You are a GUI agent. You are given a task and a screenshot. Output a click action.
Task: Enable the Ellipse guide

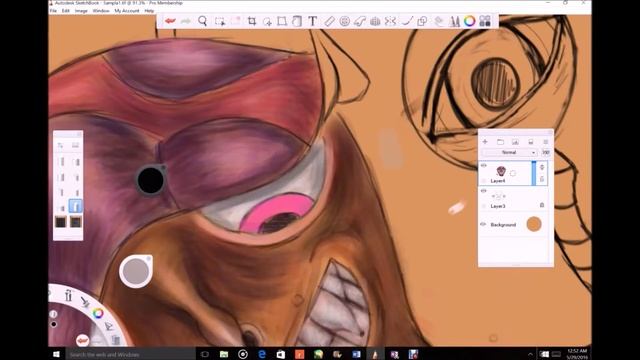[x=344, y=21]
